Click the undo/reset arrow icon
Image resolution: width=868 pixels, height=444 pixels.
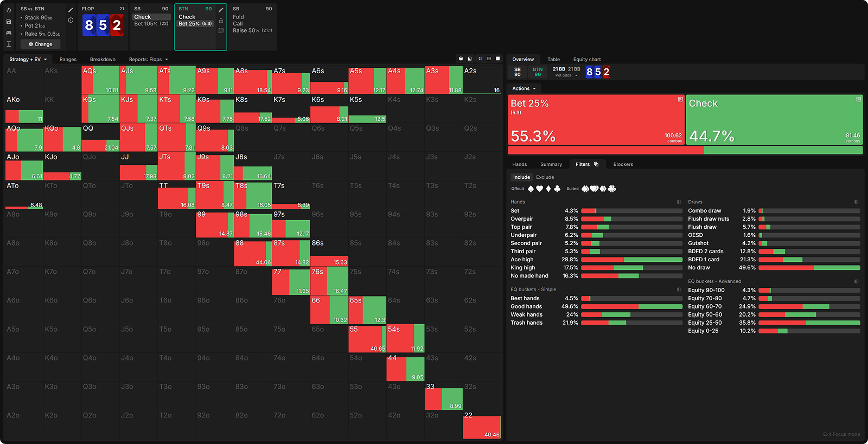(9, 10)
